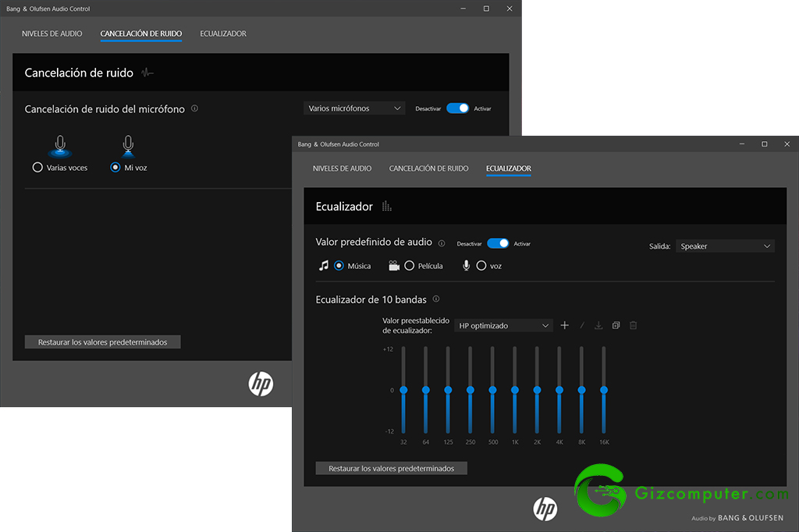
Task: Click info icon next to Valor predefinido de audio
Action: click(x=442, y=243)
